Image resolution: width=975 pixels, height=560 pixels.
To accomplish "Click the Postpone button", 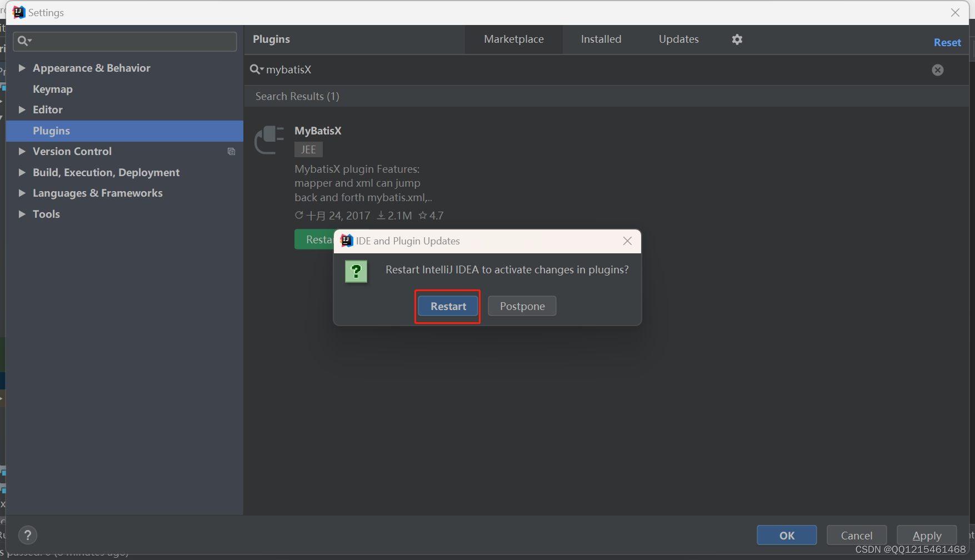I will pyautogui.click(x=522, y=306).
